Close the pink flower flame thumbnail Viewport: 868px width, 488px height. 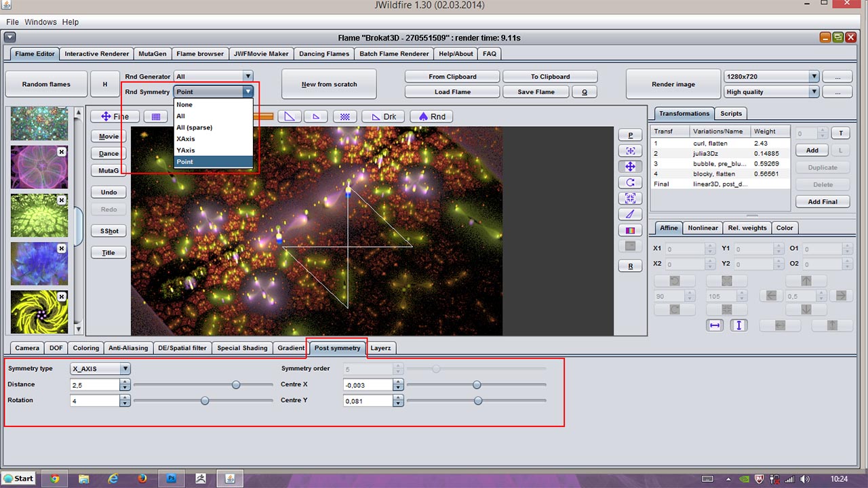[62, 152]
